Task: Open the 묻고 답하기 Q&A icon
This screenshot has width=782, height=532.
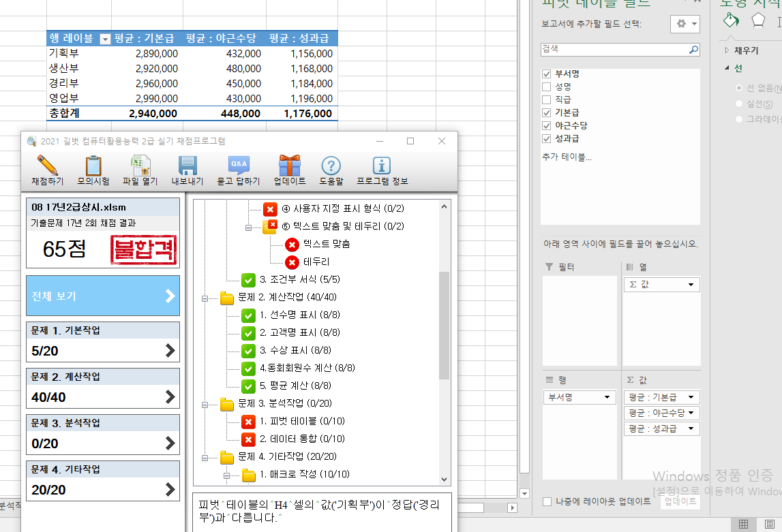Action: coord(239,166)
